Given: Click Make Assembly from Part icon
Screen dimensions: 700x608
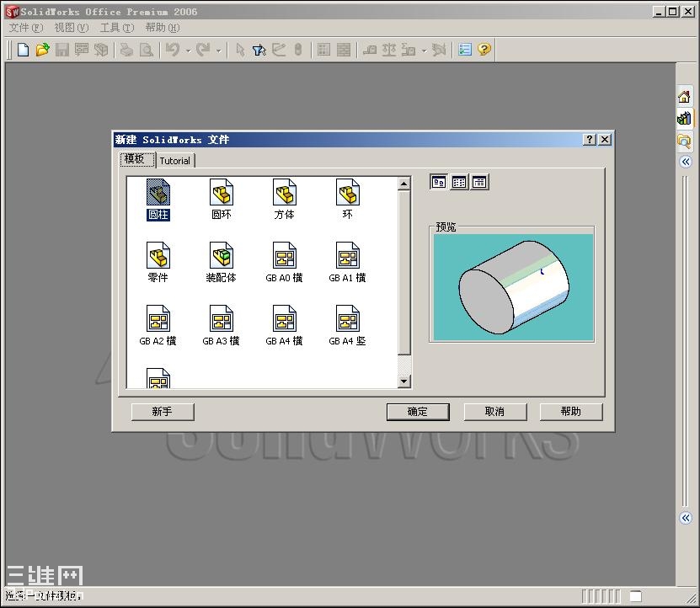Looking at the screenshot, I should pyautogui.click(x=101, y=50).
